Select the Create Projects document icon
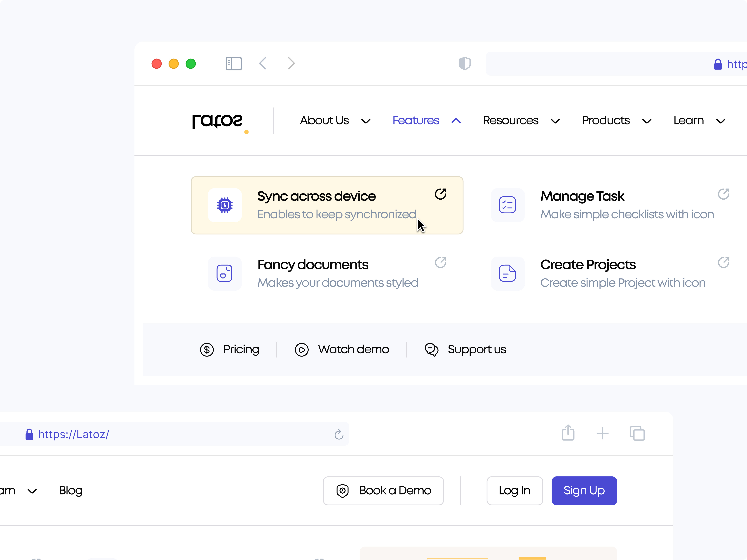Viewport: 747px width, 560px height. point(507,273)
